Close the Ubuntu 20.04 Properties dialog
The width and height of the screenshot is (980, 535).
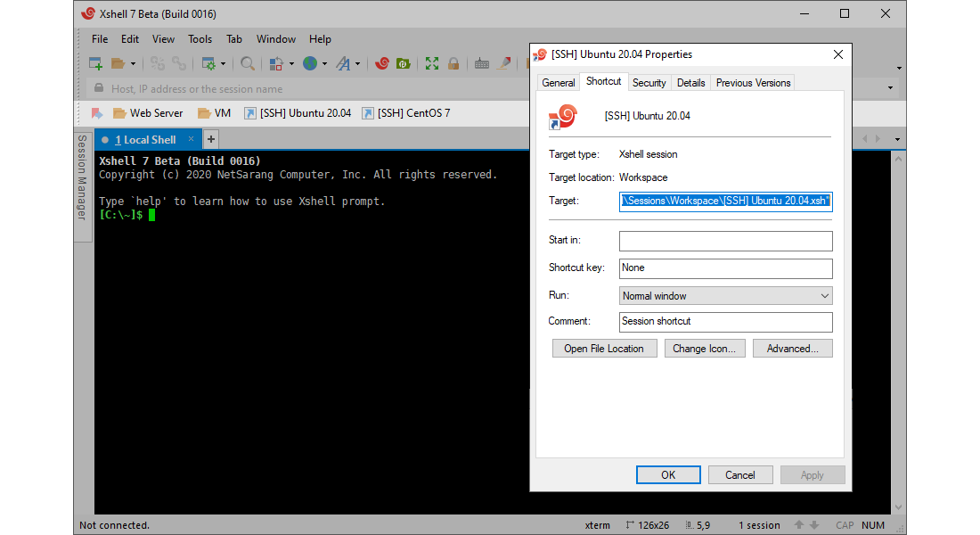[838, 54]
